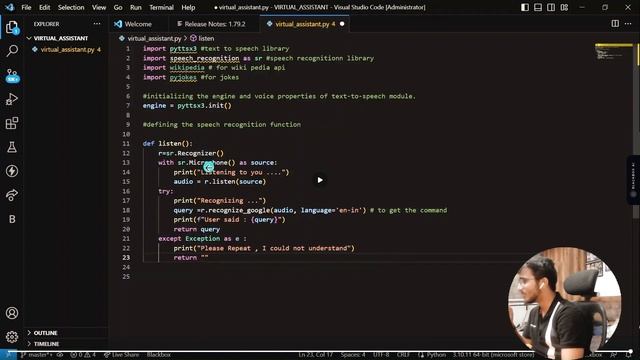Open the View menu
640x360 pixels.
tap(99, 7)
